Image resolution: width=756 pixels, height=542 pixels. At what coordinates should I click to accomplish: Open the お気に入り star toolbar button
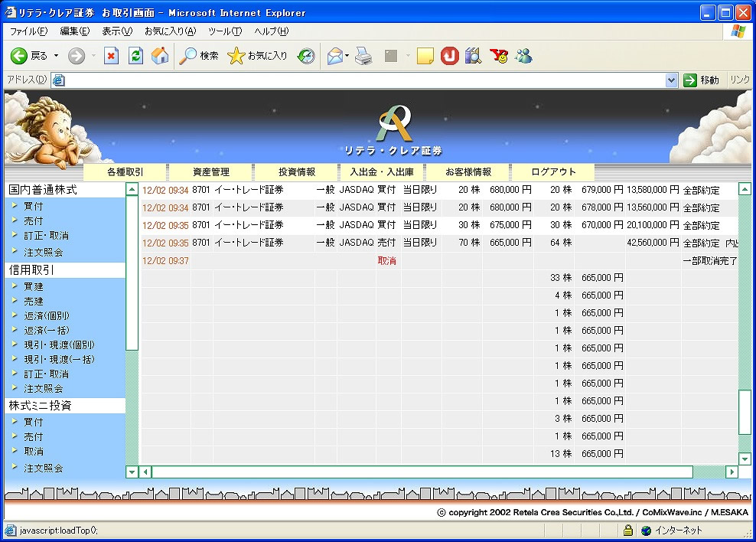point(257,56)
